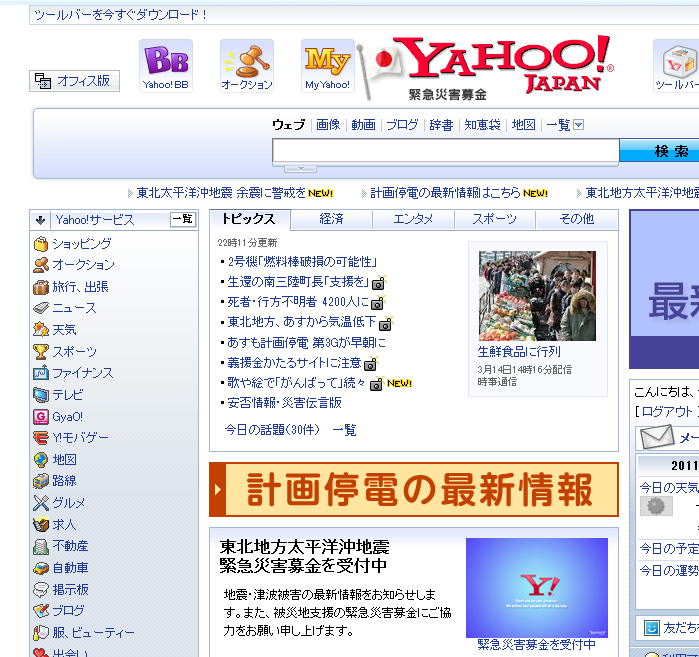Click the 服、ビューティー icon

point(41,632)
